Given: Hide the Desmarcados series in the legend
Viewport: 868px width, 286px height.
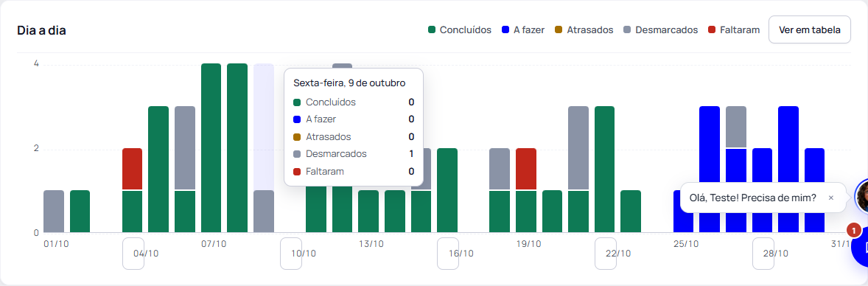Looking at the screenshot, I should click(660, 30).
